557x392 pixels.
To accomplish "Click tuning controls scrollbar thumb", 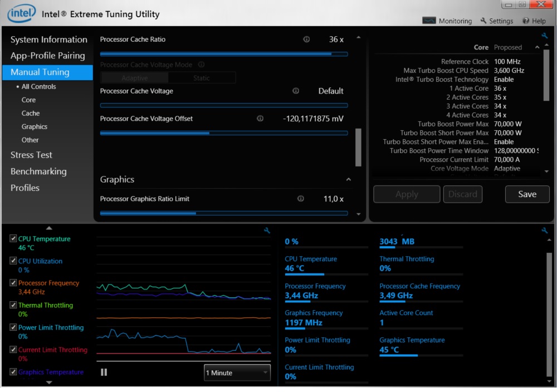I will [x=358, y=148].
